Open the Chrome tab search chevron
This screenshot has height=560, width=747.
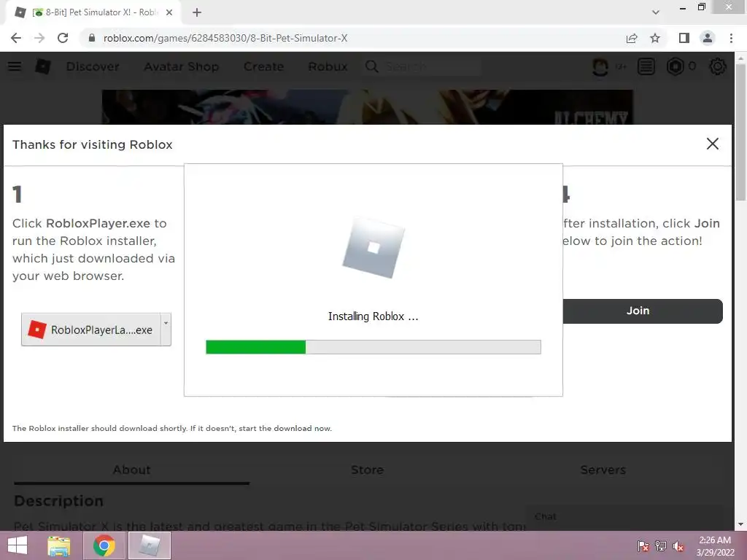click(656, 12)
